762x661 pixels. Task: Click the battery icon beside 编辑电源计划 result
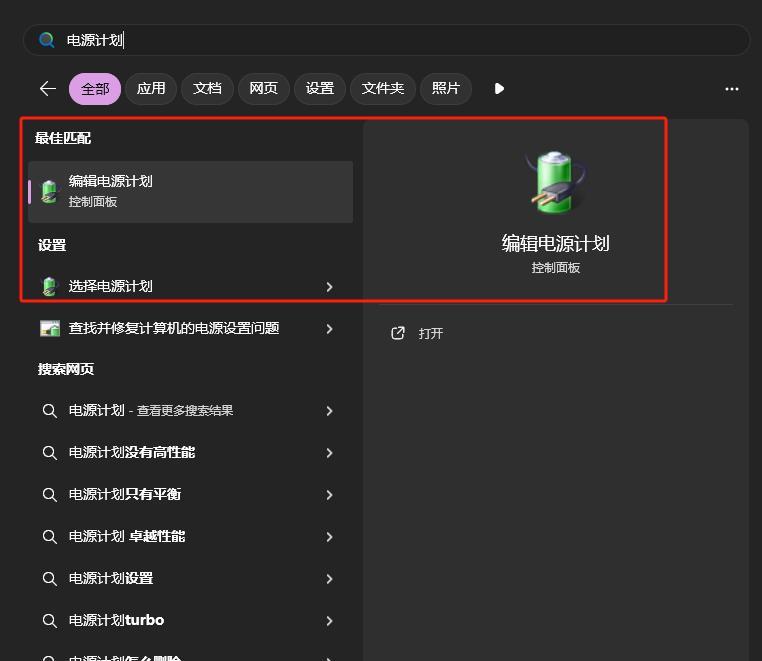click(x=49, y=191)
